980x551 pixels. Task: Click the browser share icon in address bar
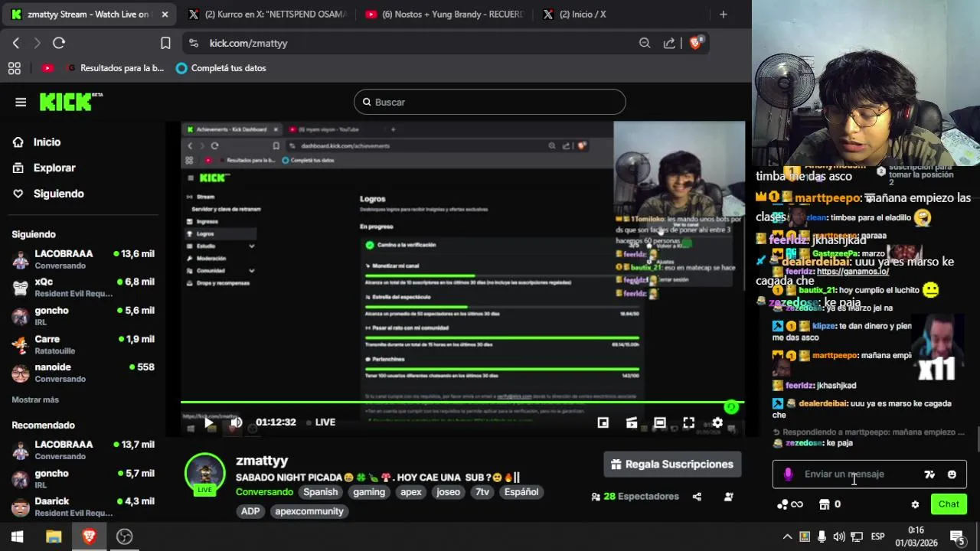669,43
